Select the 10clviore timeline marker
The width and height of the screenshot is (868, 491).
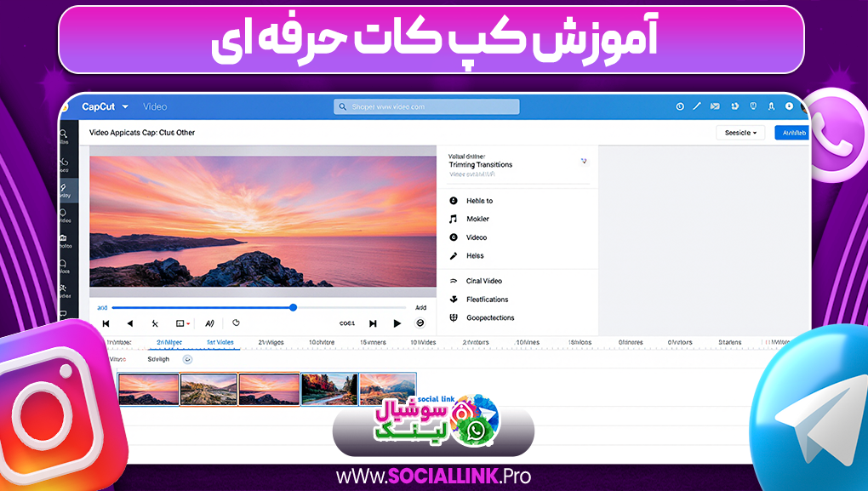point(322,342)
